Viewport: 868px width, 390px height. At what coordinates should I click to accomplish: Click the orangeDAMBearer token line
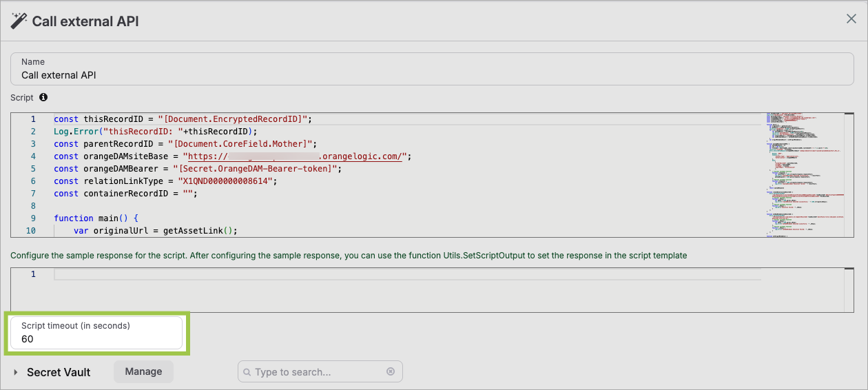tap(198, 169)
